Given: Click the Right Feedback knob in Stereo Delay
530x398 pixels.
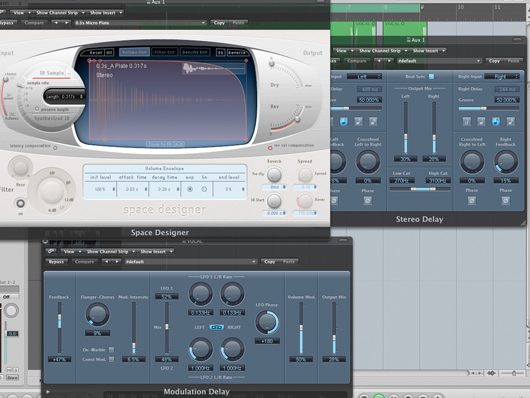Looking at the screenshot, I should 506,162.
